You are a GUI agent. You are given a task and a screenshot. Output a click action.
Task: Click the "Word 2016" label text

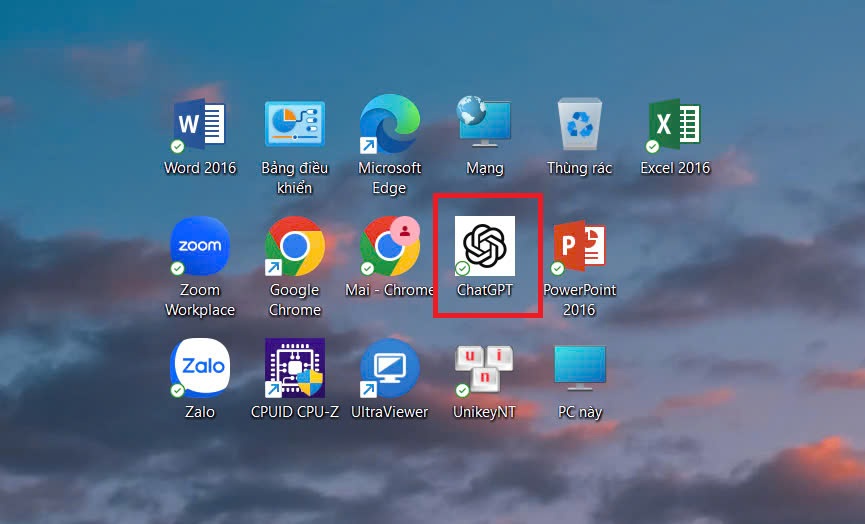coord(200,168)
